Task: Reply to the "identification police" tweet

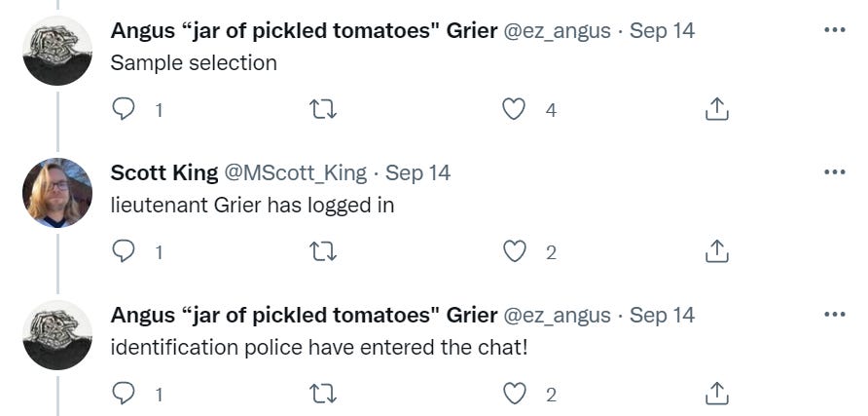Action: click(x=124, y=395)
